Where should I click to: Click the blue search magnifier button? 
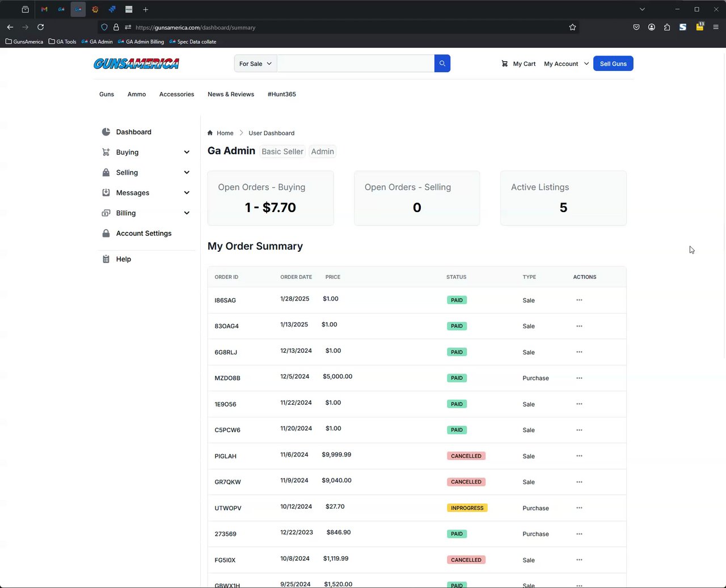pyautogui.click(x=442, y=64)
